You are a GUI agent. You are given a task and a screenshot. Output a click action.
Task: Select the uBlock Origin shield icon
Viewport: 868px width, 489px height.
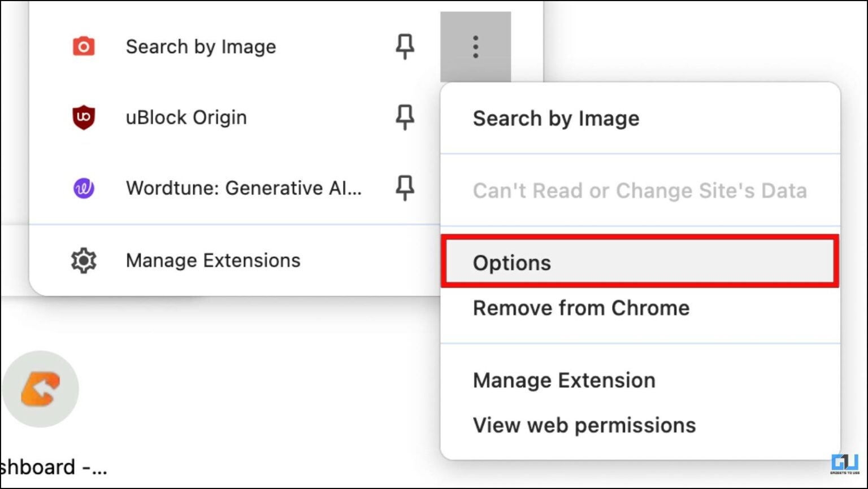(x=83, y=117)
